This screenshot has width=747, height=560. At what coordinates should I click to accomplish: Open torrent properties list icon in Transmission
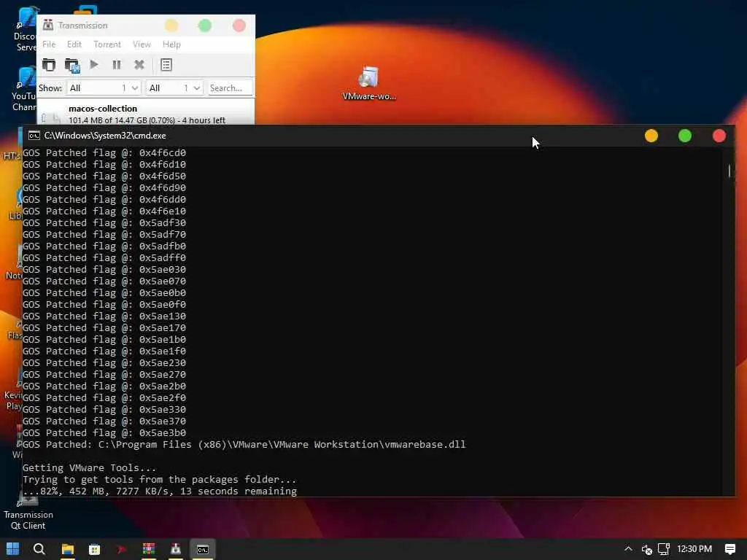click(166, 65)
